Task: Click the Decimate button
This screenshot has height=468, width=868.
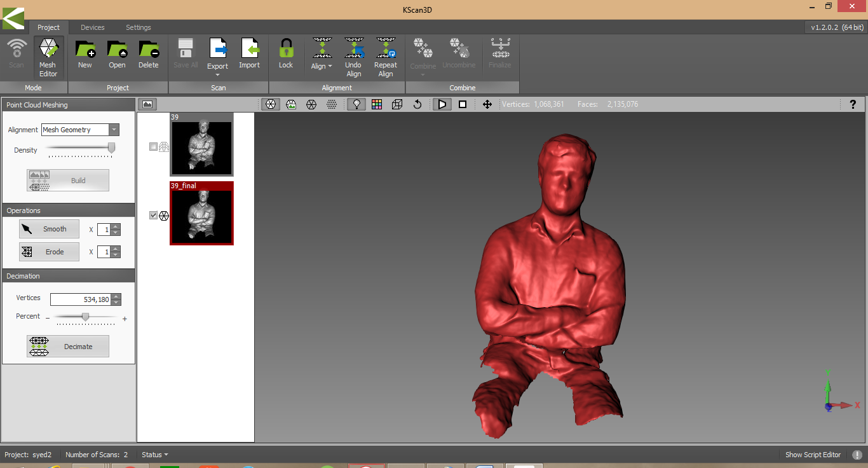Action: [x=68, y=347]
